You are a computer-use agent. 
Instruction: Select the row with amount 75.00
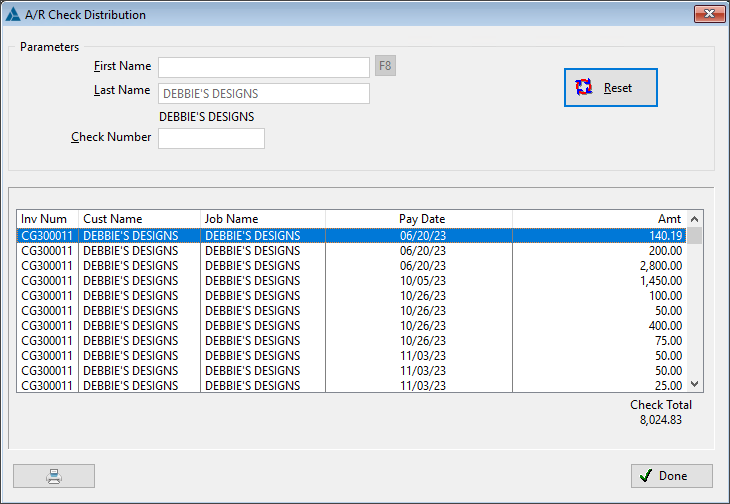[x=351, y=341]
